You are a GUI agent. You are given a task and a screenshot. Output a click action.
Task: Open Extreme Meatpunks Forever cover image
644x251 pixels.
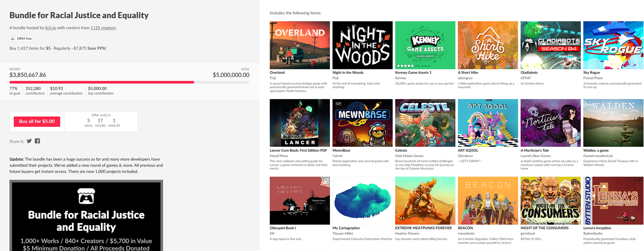click(x=425, y=201)
